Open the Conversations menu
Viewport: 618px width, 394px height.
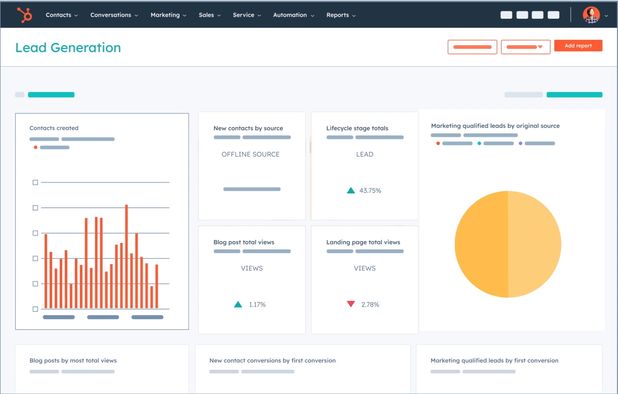tap(114, 15)
